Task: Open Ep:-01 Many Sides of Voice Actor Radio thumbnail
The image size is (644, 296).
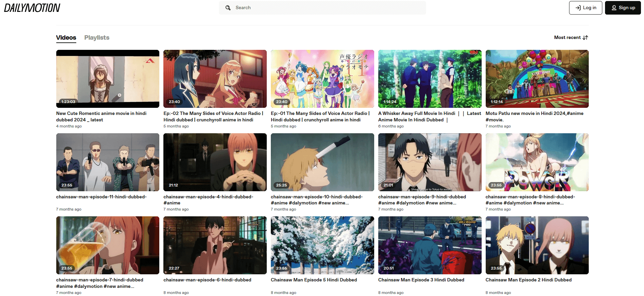Action: click(x=322, y=79)
